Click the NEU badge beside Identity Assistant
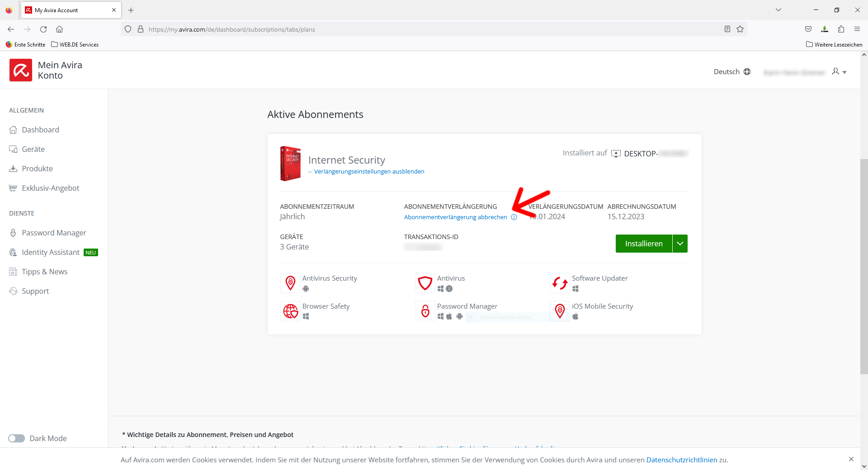 [x=91, y=253]
